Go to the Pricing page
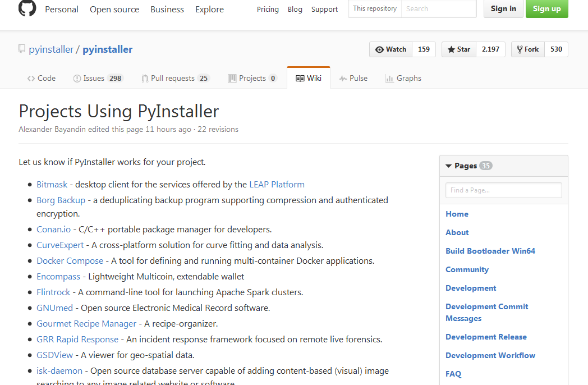The image size is (588, 385). click(268, 10)
